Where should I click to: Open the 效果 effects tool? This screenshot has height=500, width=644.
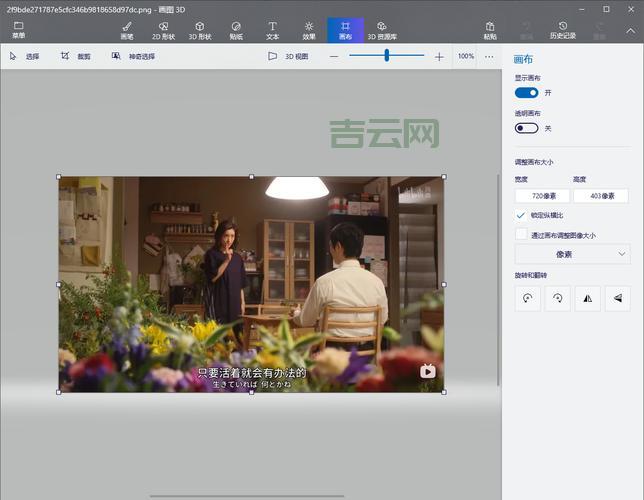pos(309,30)
